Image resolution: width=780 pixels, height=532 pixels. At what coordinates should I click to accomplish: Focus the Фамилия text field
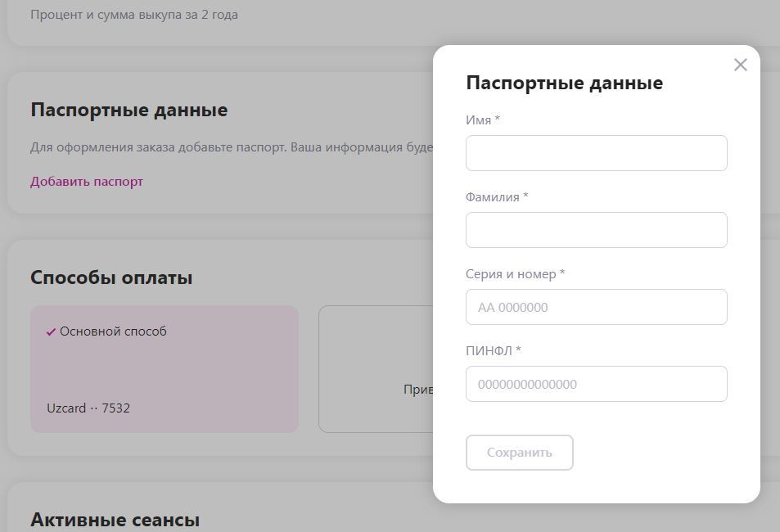tap(596, 230)
